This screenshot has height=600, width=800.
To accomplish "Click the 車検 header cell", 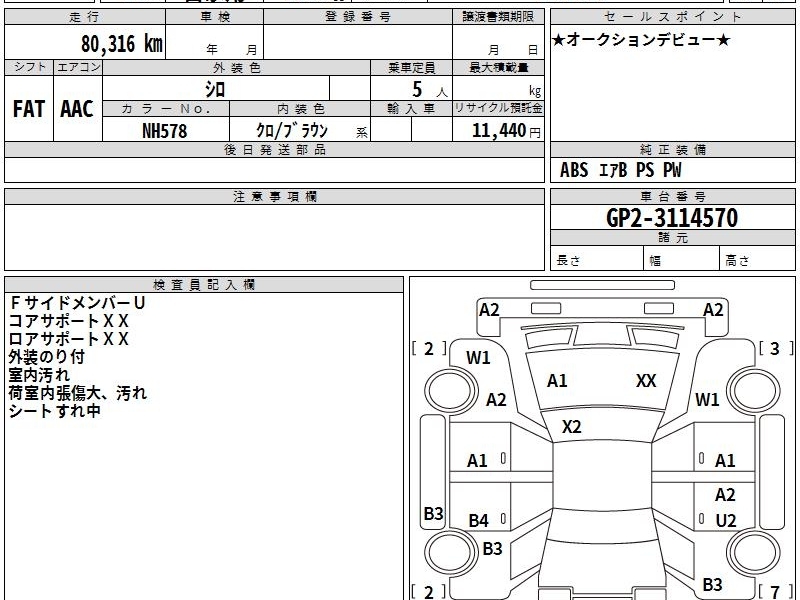I will 215,17.
